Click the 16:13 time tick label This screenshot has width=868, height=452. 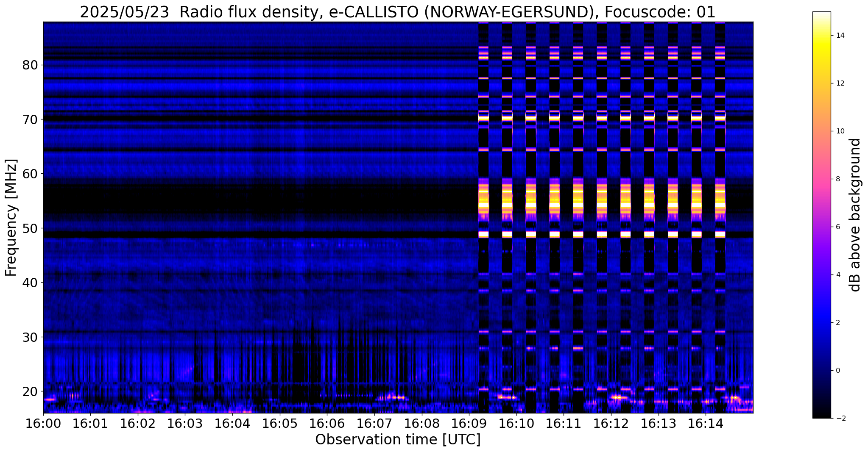tap(658, 424)
